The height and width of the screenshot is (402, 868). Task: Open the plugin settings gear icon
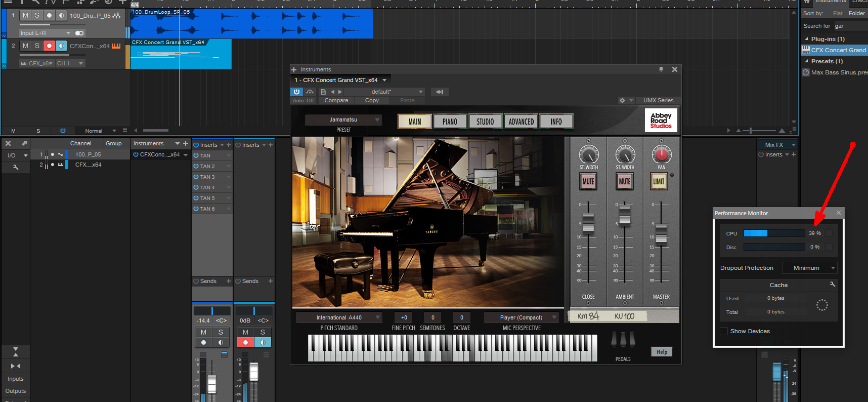(622, 100)
